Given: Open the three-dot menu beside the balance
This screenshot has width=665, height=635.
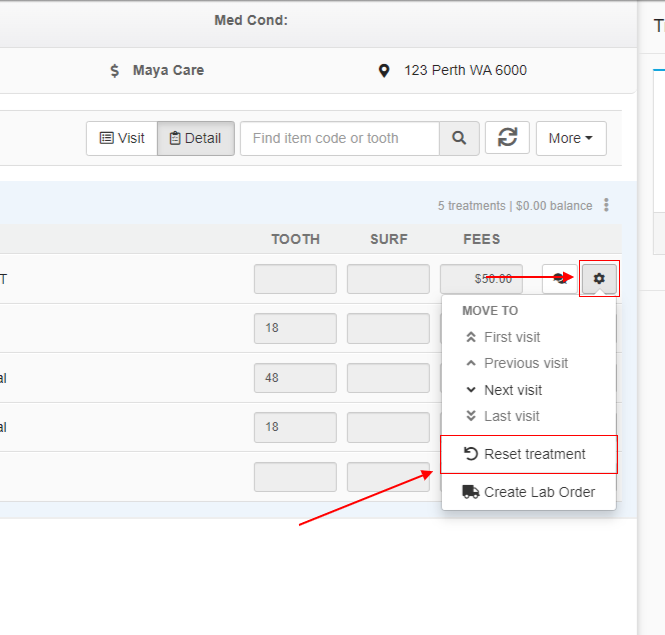Looking at the screenshot, I should (x=606, y=205).
